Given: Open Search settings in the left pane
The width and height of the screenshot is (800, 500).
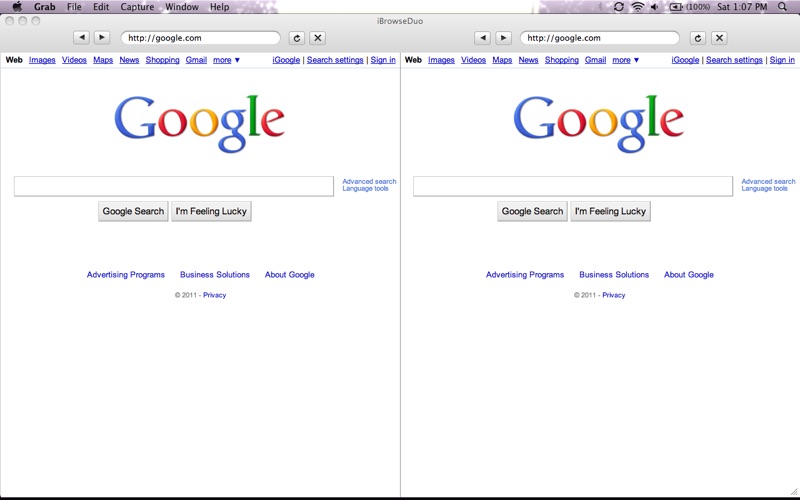Looking at the screenshot, I should click(335, 60).
